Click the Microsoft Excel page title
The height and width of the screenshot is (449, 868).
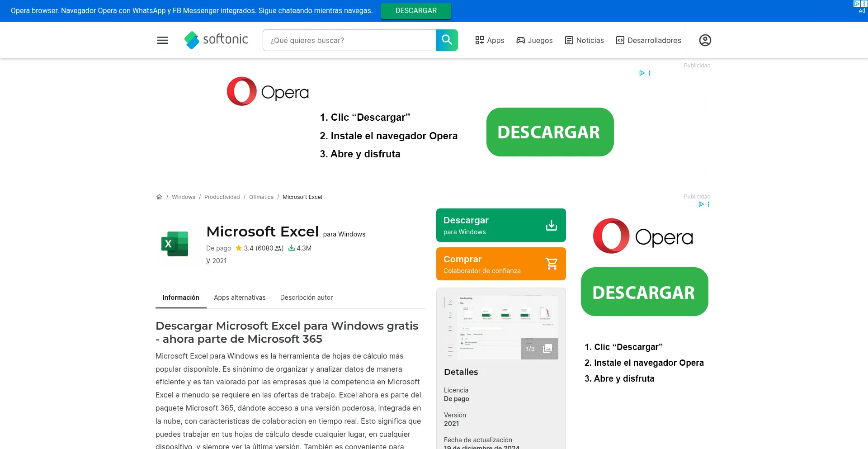click(262, 232)
